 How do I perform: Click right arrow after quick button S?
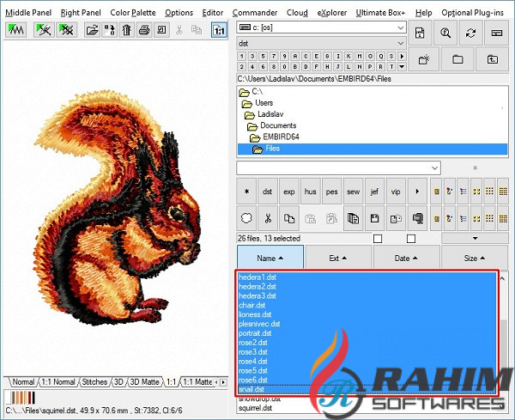(402, 56)
